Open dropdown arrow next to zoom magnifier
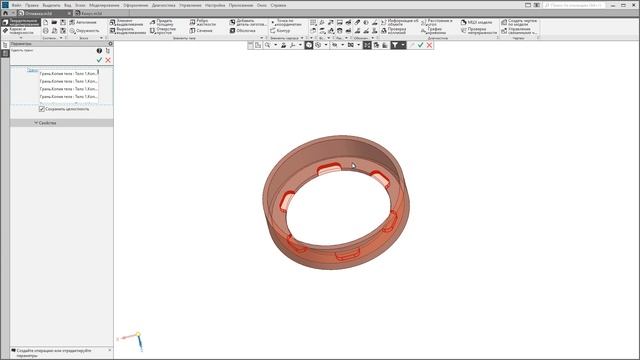 coord(276,45)
